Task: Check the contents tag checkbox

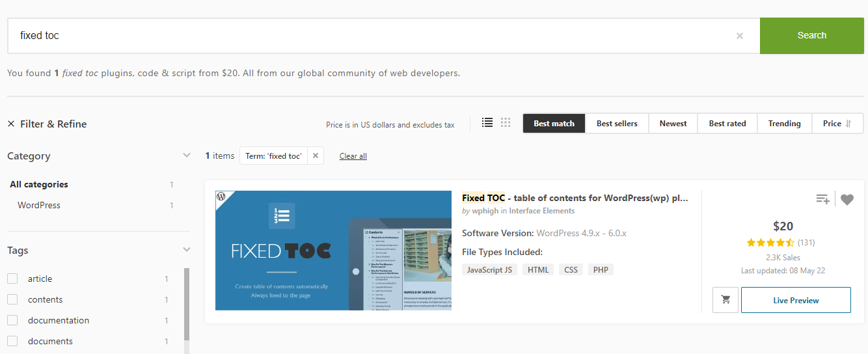Action: [x=12, y=299]
